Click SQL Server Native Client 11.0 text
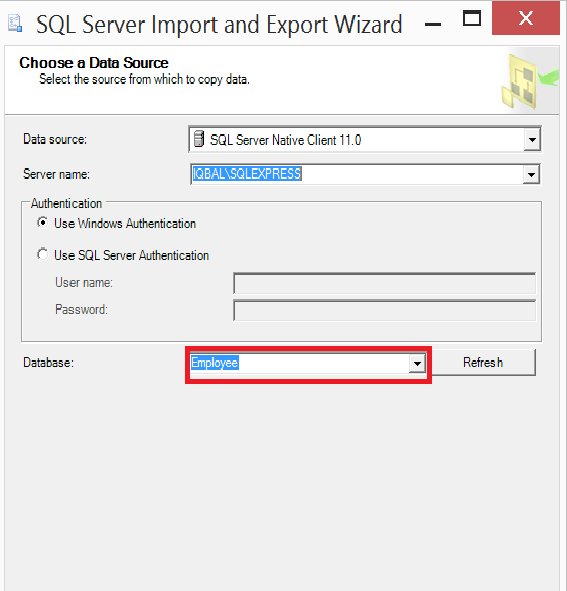This screenshot has width=567, height=591. coord(285,140)
